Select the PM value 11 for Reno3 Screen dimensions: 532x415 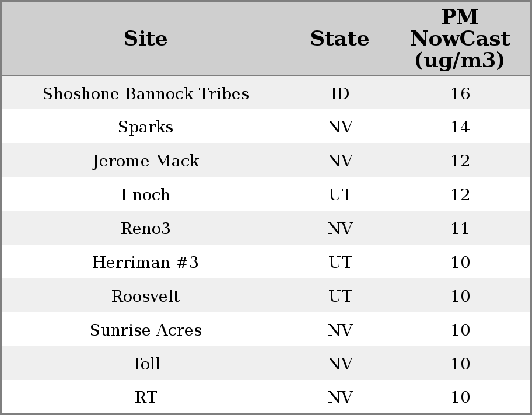(460, 229)
